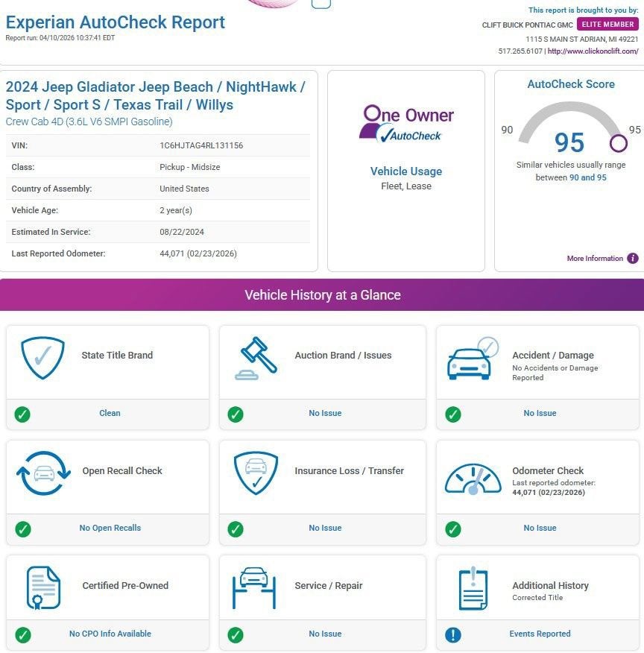Image resolution: width=644 pixels, height=653 pixels.
Task: Click the Accident / Damage car icon
Action: (x=473, y=358)
